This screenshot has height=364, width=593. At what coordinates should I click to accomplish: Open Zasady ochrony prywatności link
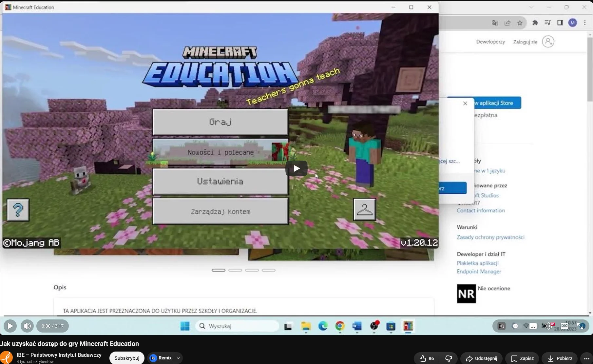coord(490,237)
